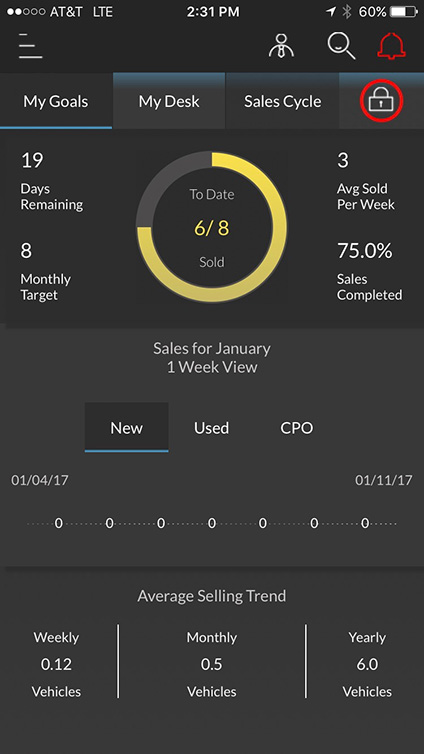Open notifications with the red bell icon
Screen dimensions: 424x754
pyautogui.click(x=391, y=47)
